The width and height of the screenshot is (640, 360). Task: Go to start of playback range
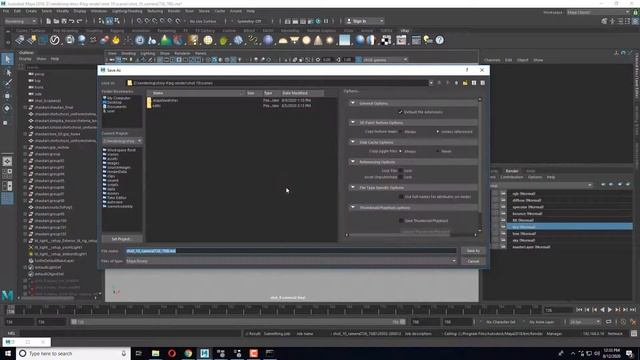(579, 310)
